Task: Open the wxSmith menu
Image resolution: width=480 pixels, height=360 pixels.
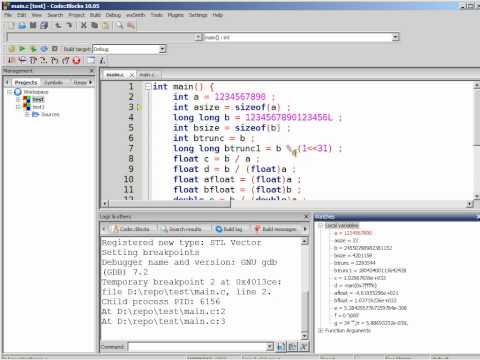Action: click(135, 15)
